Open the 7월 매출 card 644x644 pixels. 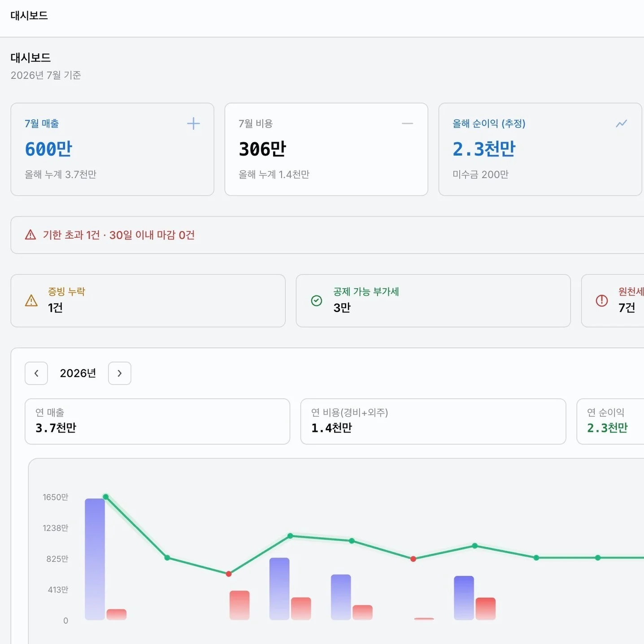point(112,149)
